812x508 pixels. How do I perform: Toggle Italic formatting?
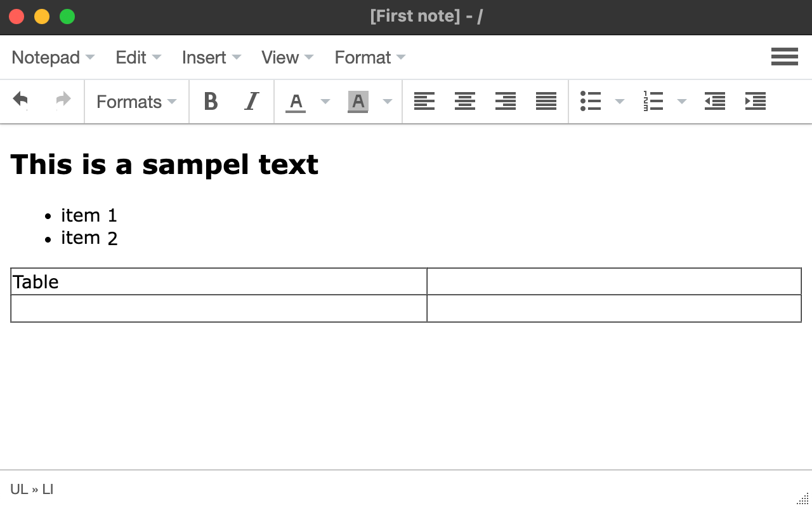click(252, 101)
